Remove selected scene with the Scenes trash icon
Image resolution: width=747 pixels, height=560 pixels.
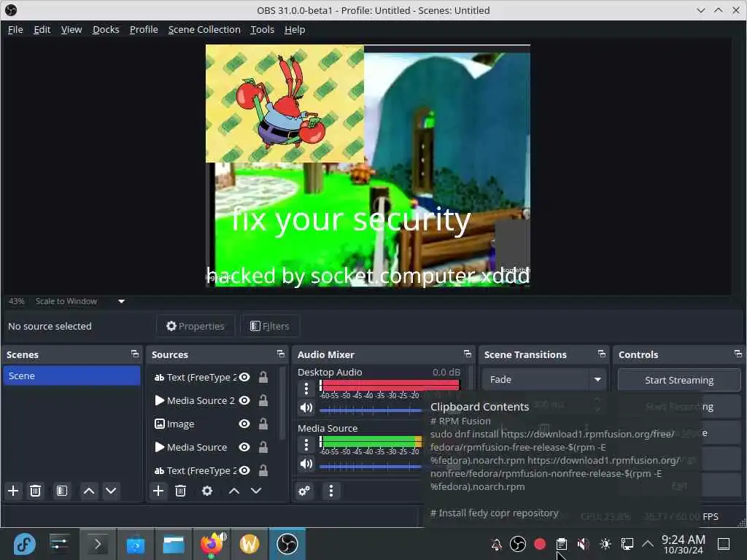click(x=35, y=491)
